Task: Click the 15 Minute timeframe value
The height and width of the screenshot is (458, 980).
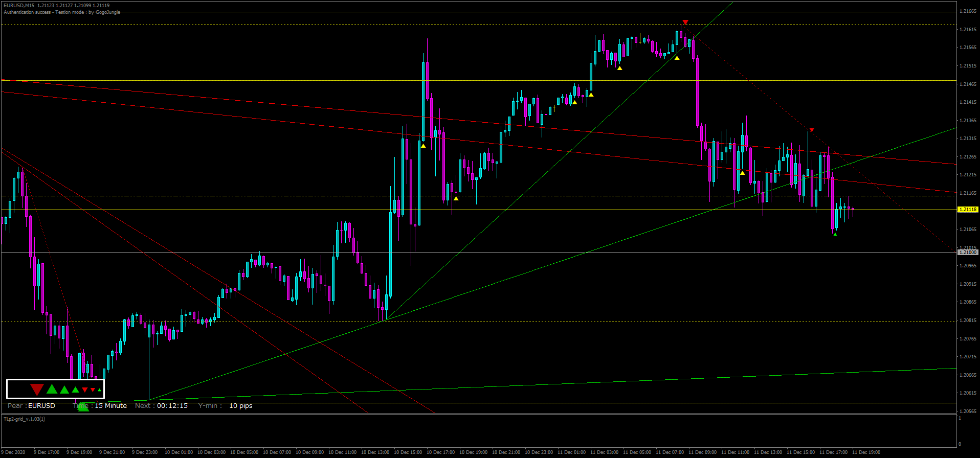Action: [110, 406]
